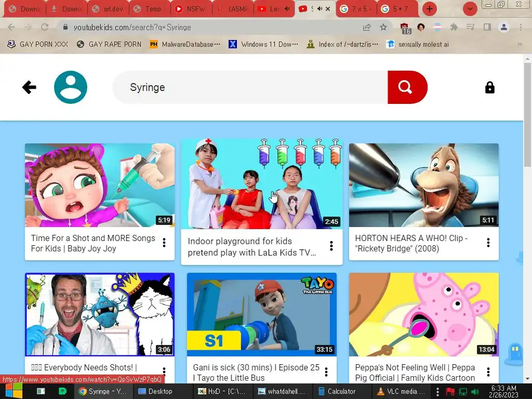Open the Windows 11 Dow bookmark
Screen dimensions: 532x399
tap(263, 45)
